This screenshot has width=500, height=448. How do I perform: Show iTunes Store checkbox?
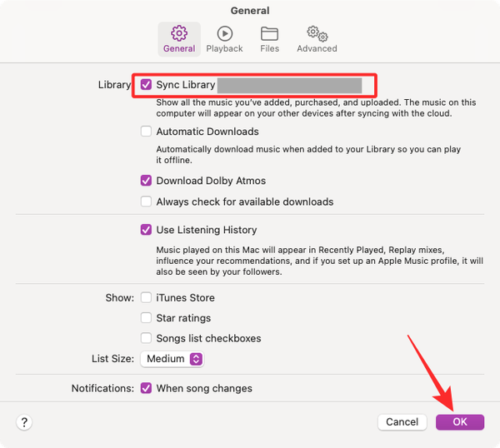[x=147, y=297]
